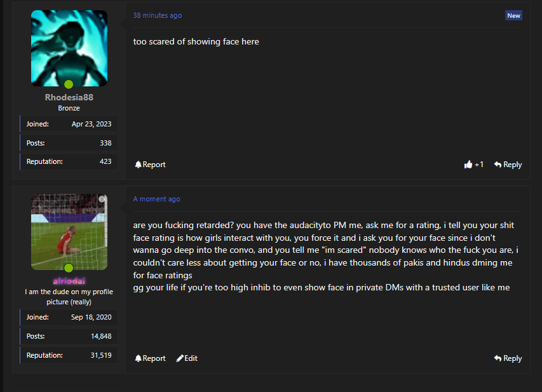The height and width of the screenshot is (392, 542).
Task: Open the 'A moment ago' timestamp link
Action: 156,199
